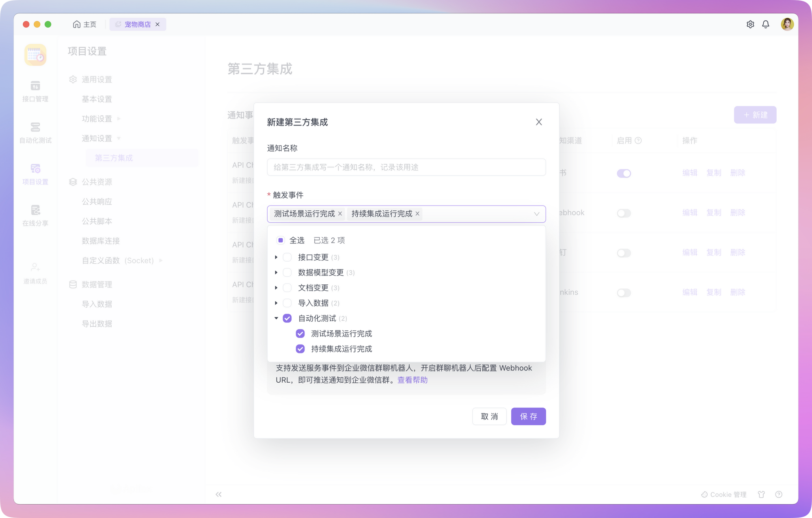The height and width of the screenshot is (518, 812).
Task: Click inside the 触发事件 selection box
Action: coord(406,214)
